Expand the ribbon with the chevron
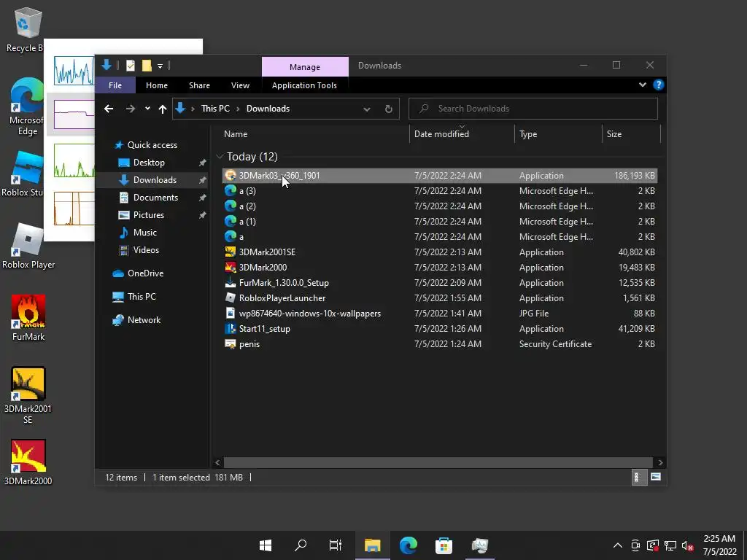The width and height of the screenshot is (747, 560). (x=642, y=85)
